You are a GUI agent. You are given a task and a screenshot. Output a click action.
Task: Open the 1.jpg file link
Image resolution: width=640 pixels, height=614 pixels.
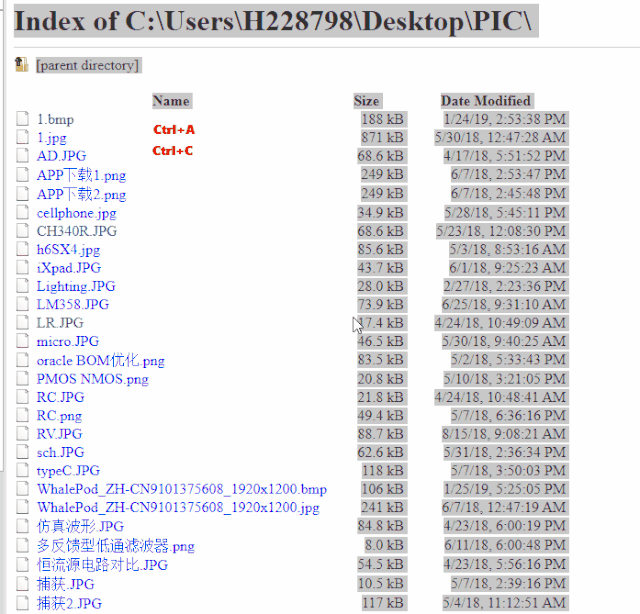pyautogui.click(x=51, y=138)
